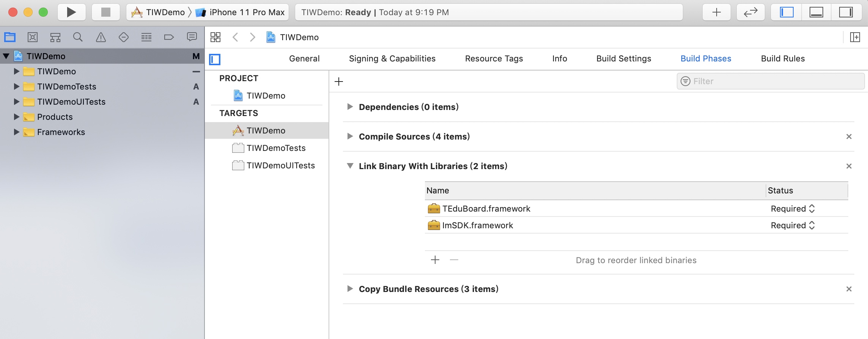Choose iPhone 11 Pro Max destination

point(240,12)
